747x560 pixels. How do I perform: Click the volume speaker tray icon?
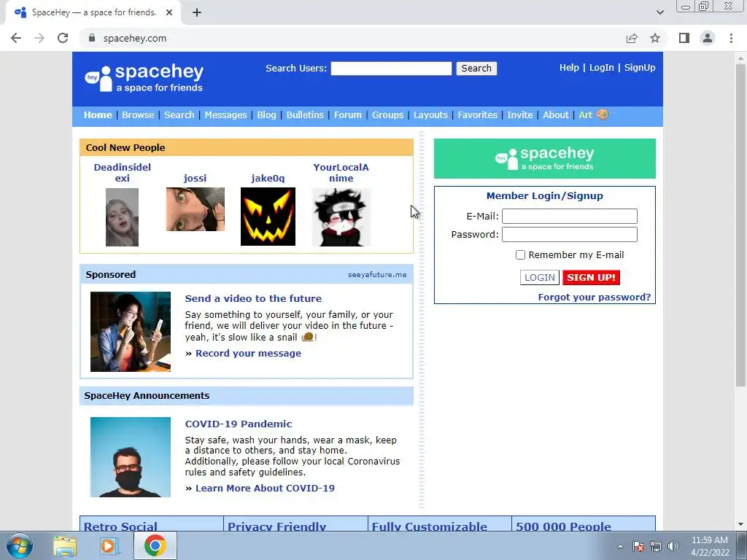point(673,546)
